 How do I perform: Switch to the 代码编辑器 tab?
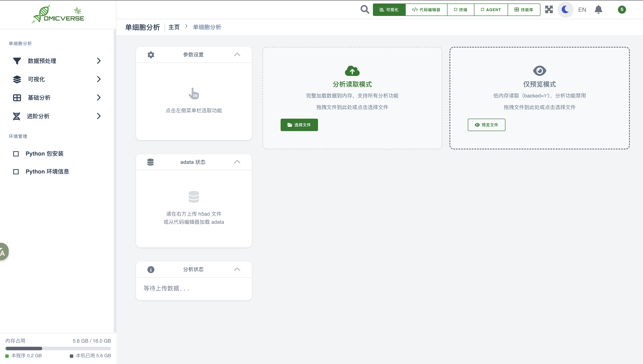pyautogui.click(x=426, y=10)
